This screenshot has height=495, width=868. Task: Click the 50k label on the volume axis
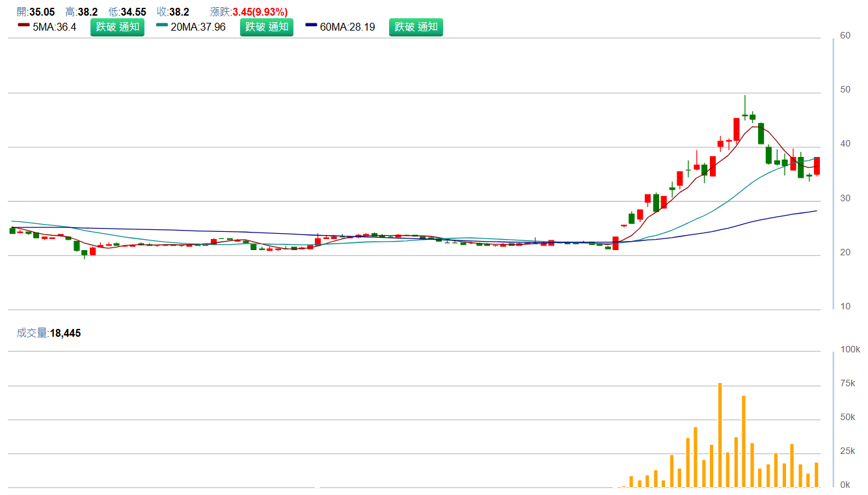[848, 417]
